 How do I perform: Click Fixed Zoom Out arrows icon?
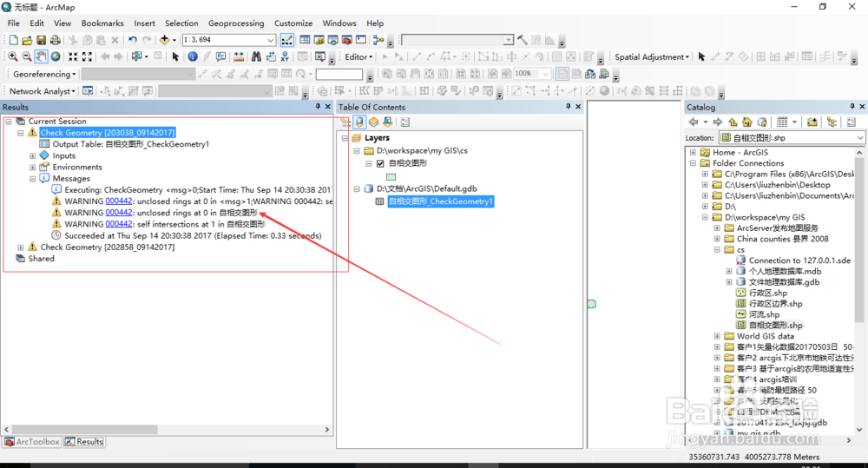[x=87, y=56]
